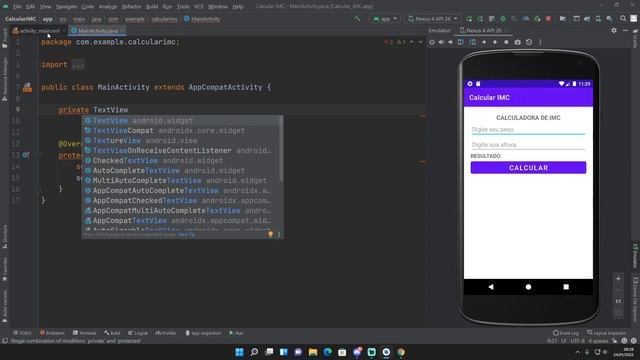Open the Problems tool window
Screen dimensions: 640x360
pos(52,333)
